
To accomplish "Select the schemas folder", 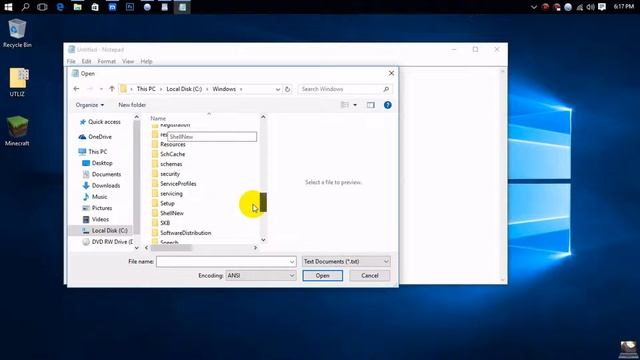I will click(167, 164).
